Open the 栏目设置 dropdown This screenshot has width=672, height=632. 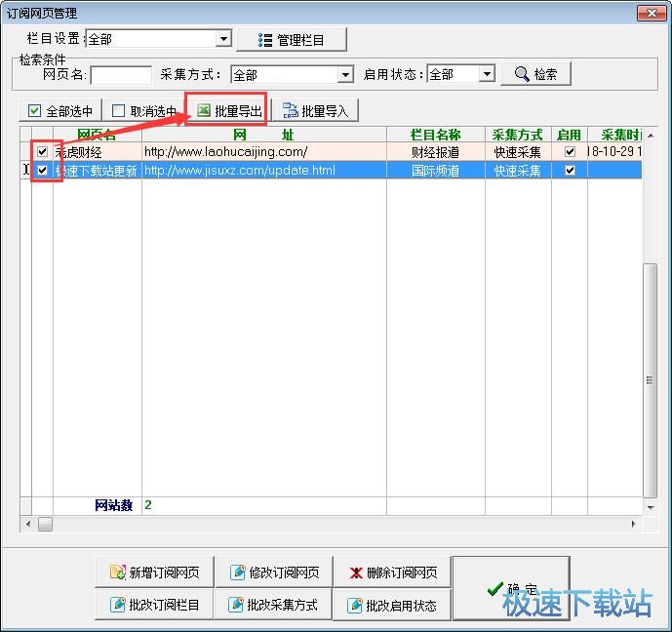coord(223,39)
